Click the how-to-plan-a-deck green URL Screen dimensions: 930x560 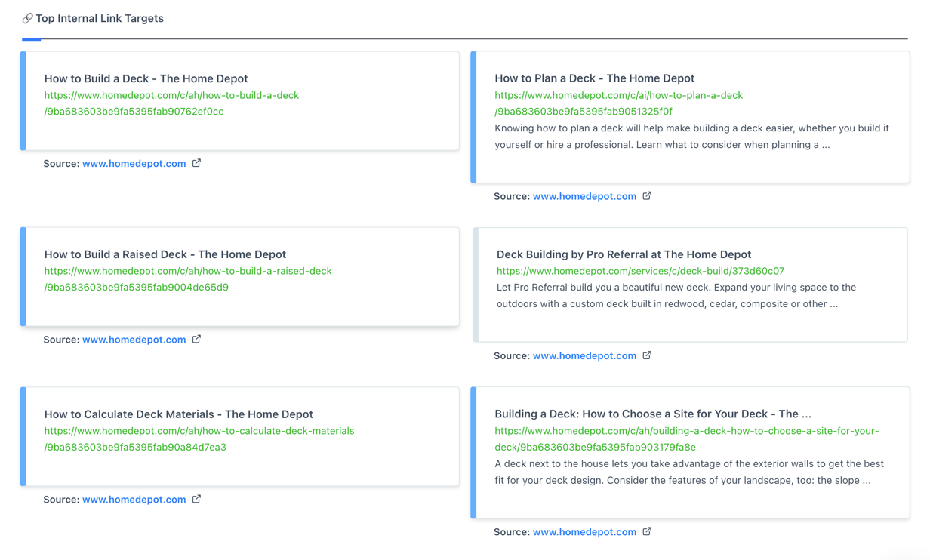tap(618, 103)
